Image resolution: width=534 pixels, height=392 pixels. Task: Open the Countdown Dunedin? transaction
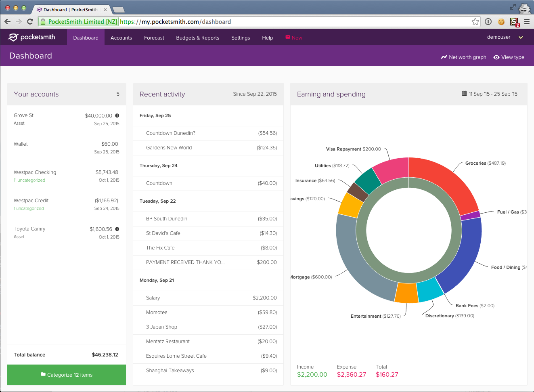[x=208, y=133]
